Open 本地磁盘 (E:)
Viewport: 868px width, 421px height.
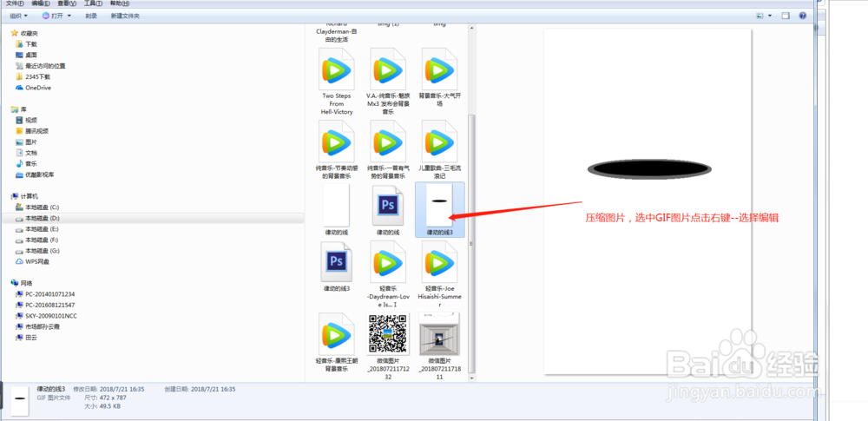coord(37,229)
